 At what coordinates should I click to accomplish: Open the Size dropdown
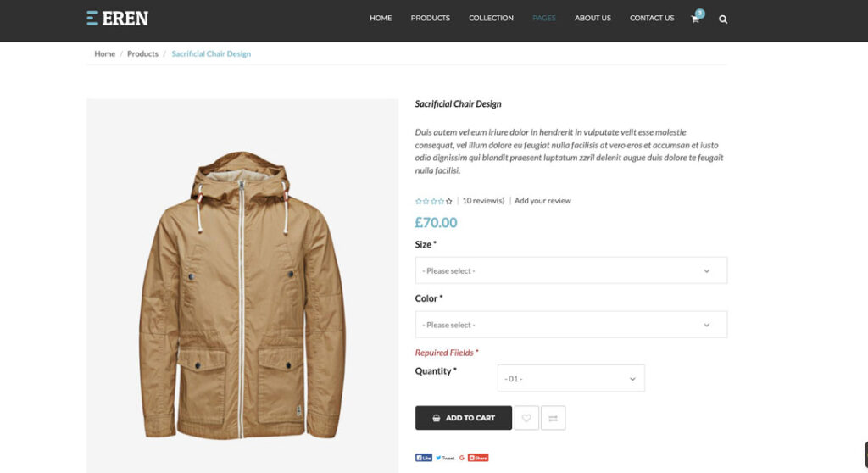coord(570,270)
